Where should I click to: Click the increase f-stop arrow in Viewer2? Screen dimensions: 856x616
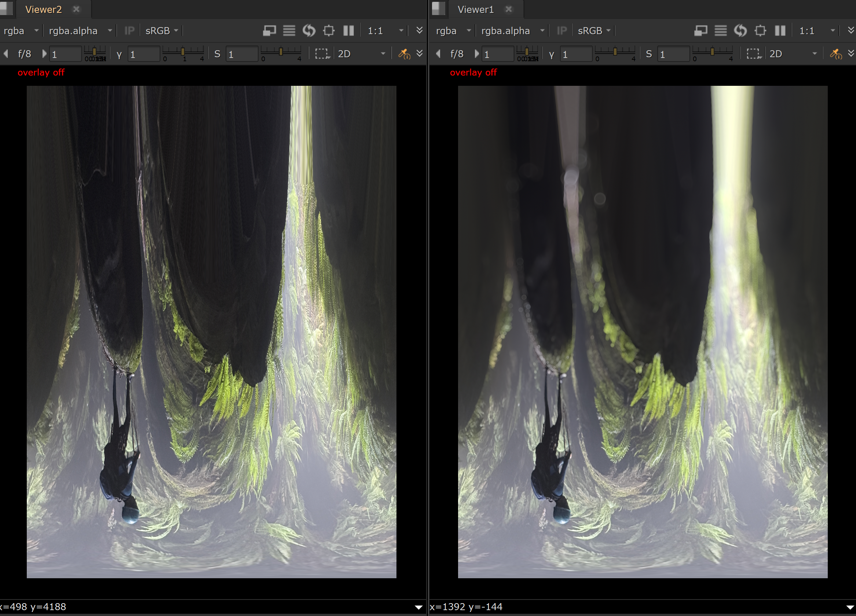click(44, 54)
